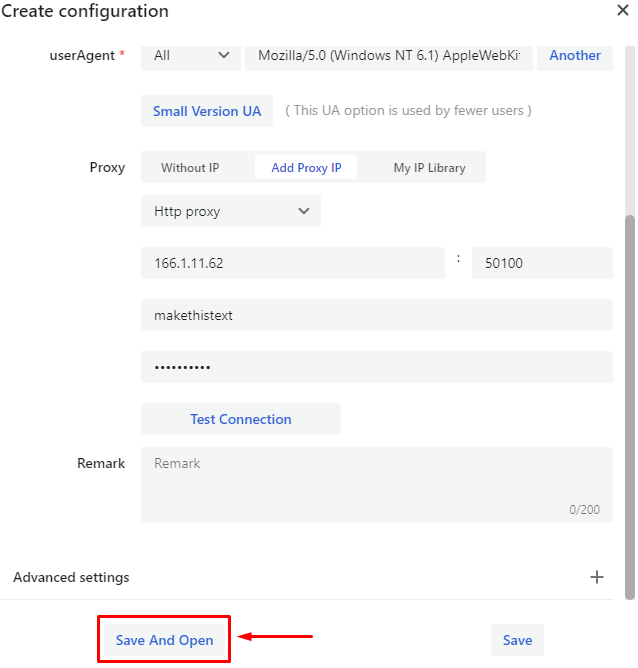Click the Save button

[517, 640]
